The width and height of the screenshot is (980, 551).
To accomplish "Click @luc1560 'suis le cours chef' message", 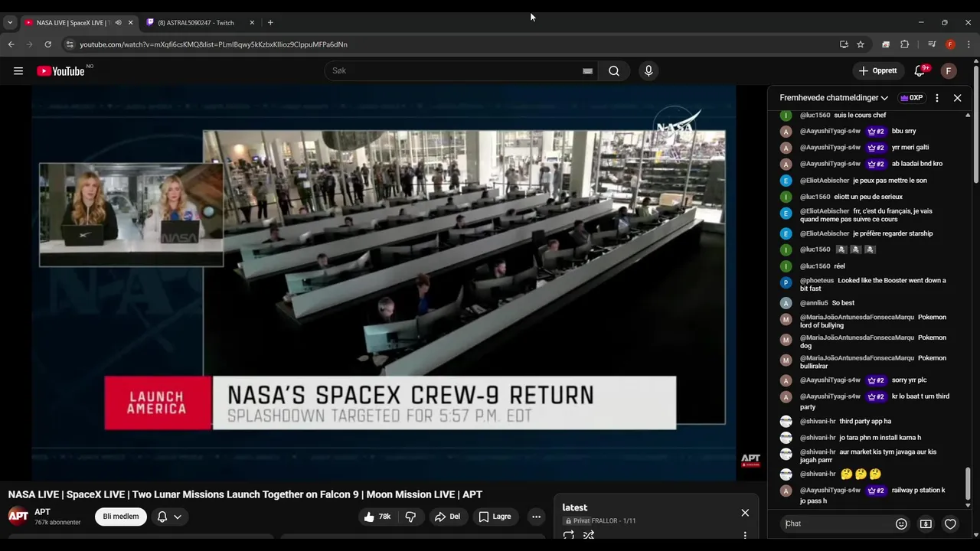I will click(860, 116).
